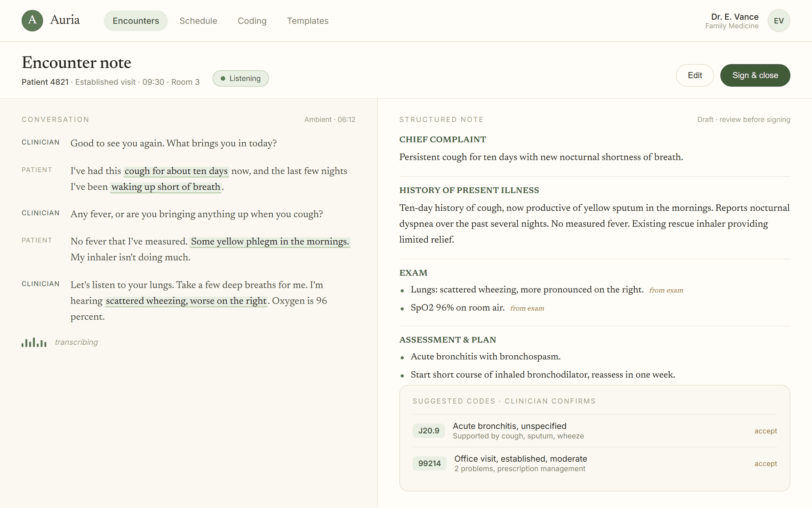Click the 99214 code badge
The height and width of the screenshot is (508, 812).
click(x=429, y=463)
